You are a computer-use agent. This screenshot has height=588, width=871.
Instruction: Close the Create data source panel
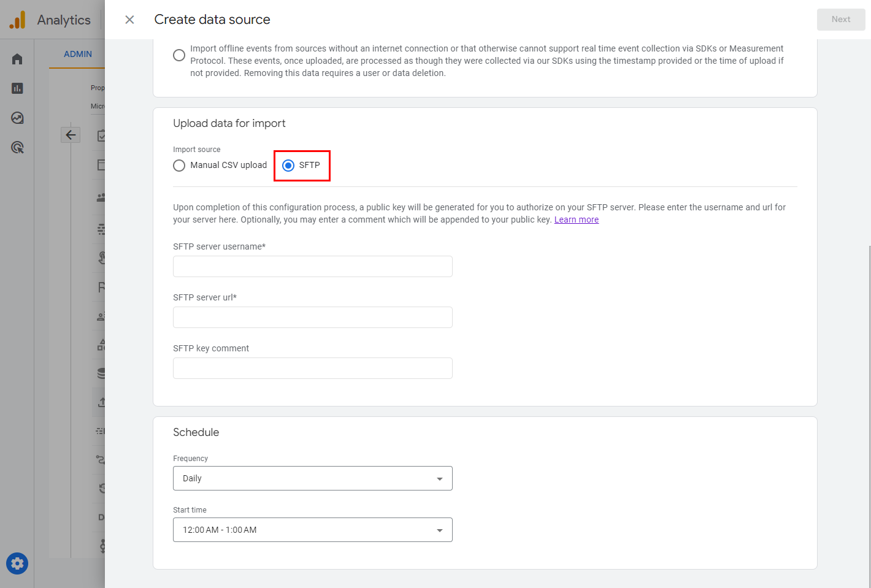pos(129,20)
